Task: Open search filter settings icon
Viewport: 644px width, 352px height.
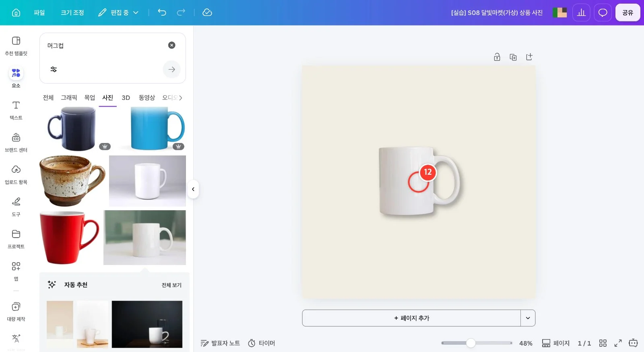Action: [54, 69]
